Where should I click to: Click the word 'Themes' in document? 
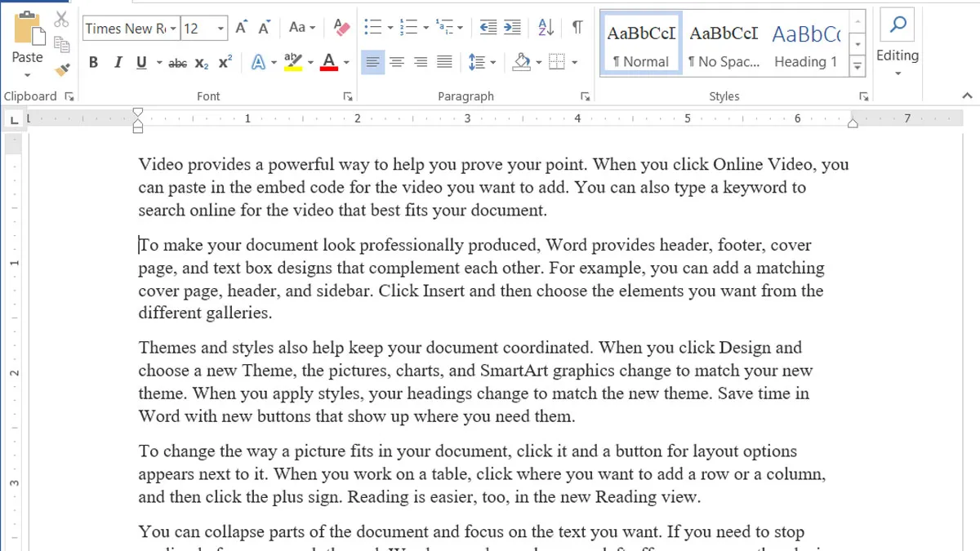(x=167, y=348)
